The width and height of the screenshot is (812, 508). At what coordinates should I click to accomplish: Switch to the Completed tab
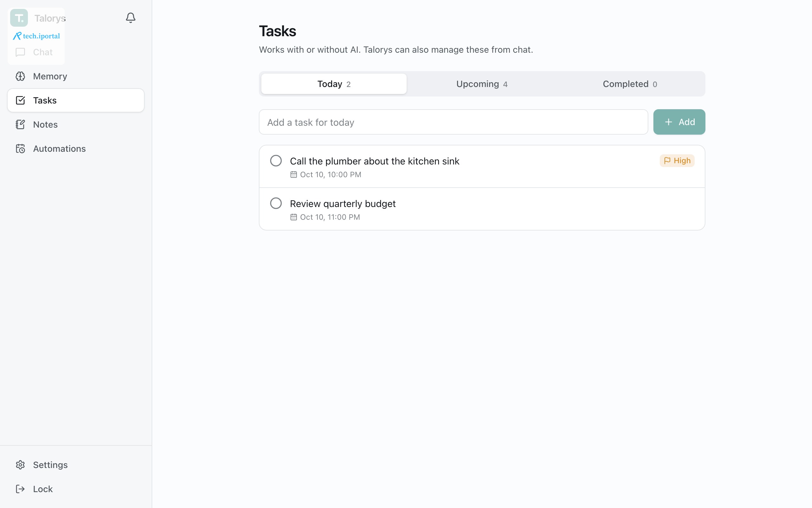630,84
